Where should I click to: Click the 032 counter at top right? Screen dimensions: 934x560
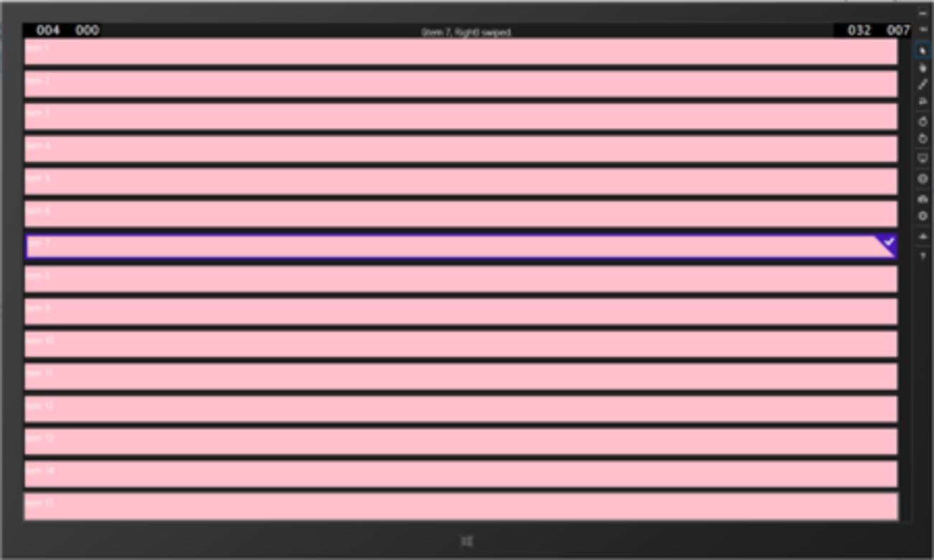(x=859, y=30)
